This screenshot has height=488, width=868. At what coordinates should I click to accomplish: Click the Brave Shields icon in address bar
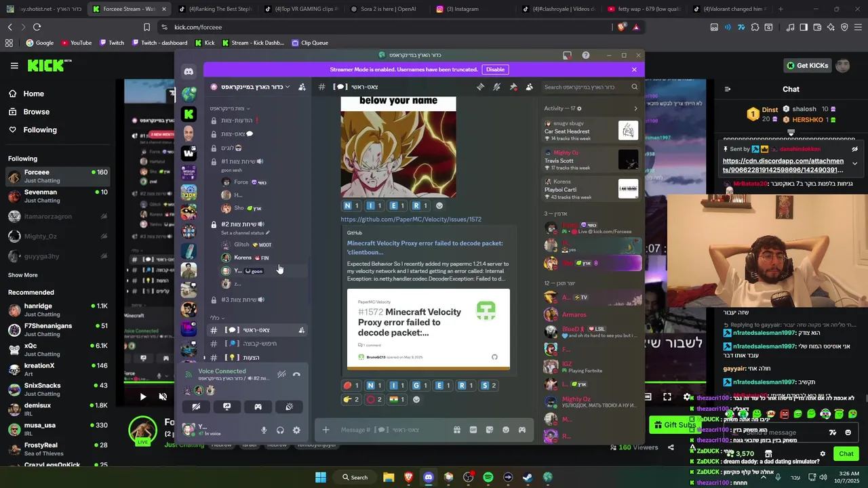coord(622,27)
